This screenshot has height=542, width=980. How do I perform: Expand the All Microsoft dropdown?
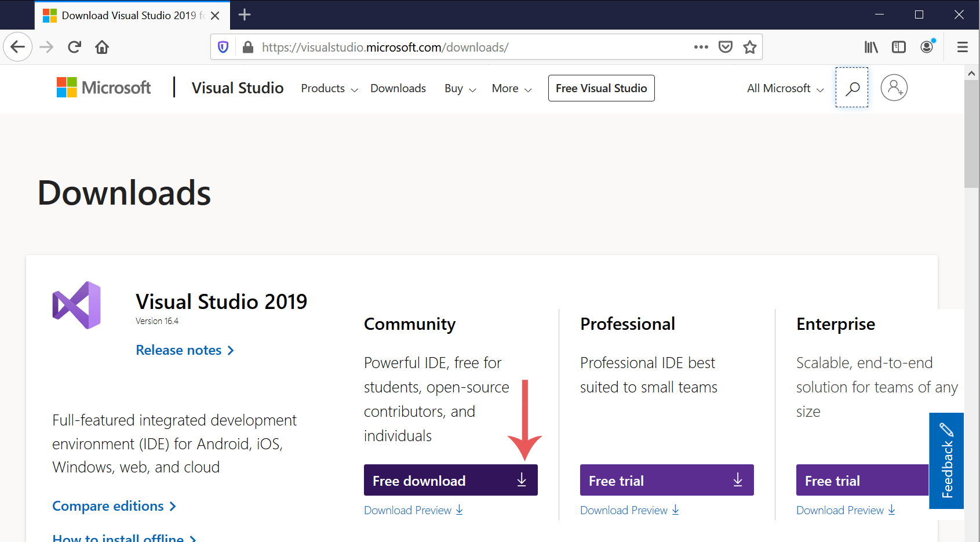pos(785,88)
